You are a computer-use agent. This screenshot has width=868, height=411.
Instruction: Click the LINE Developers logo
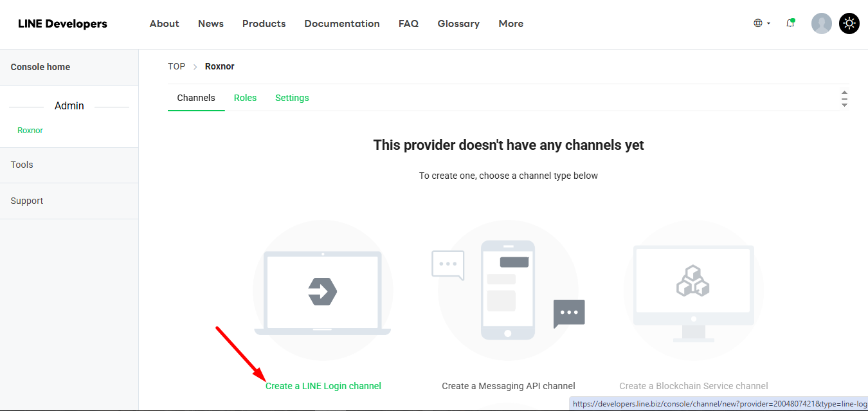[62, 23]
